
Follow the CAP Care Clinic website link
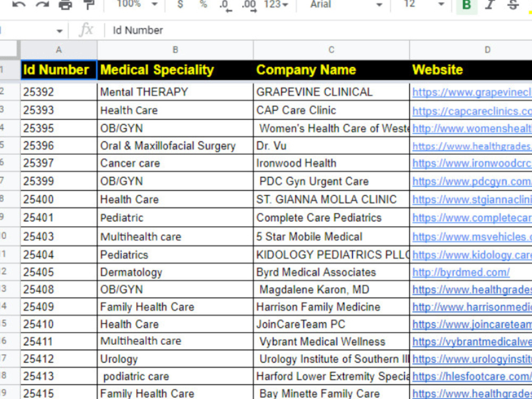(471, 110)
